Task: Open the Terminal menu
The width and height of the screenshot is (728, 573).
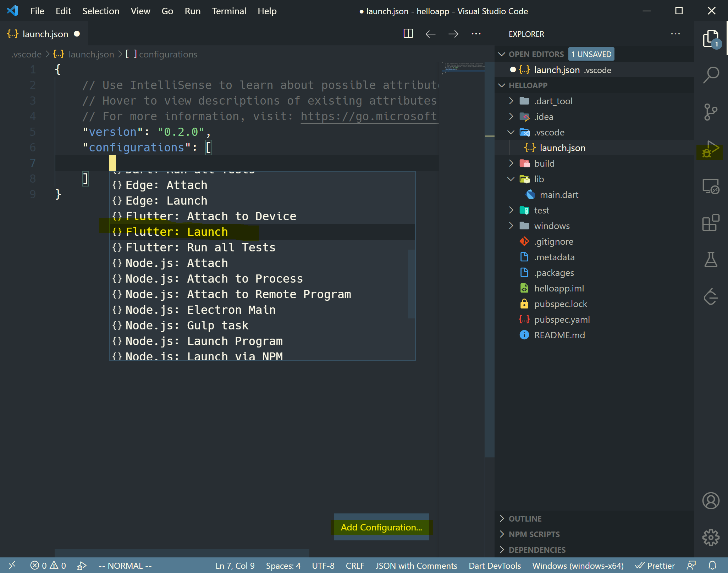Action: tap(229, 11)
